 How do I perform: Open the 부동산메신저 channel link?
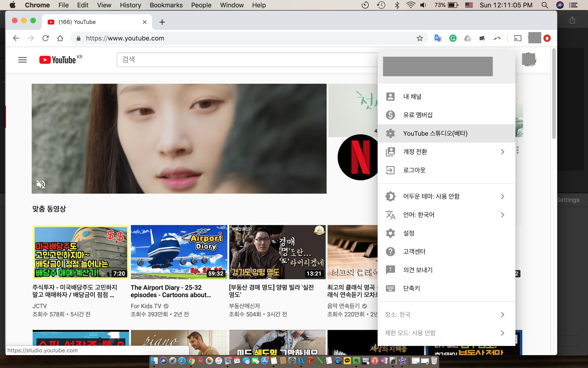pos(244,306)
